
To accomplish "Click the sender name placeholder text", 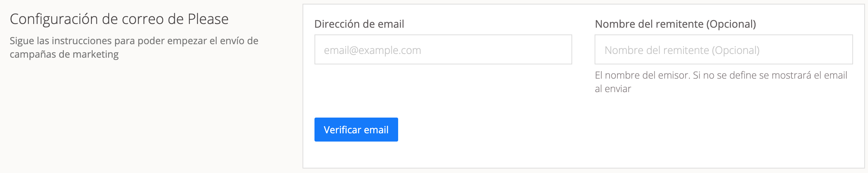I will pos(682,50).
